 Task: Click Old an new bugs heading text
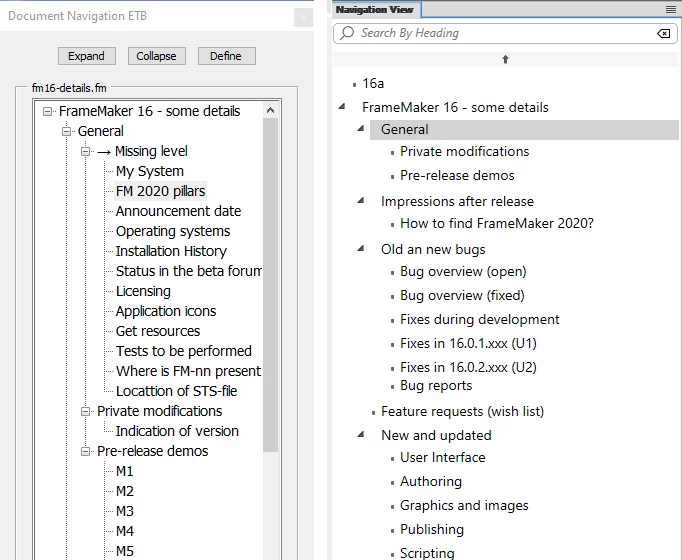click(x=433, y=250)
